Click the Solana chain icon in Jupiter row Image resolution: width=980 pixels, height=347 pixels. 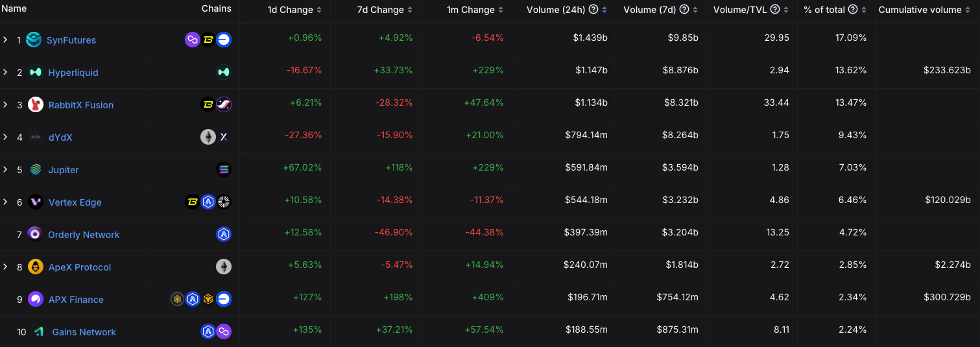pyautogui.click(x=224, y=170)
